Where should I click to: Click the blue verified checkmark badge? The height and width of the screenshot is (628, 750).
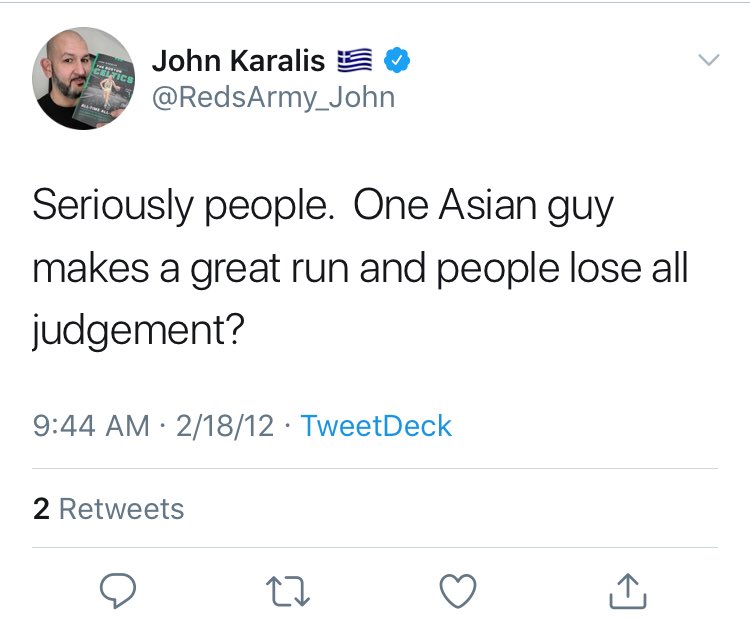397,61
